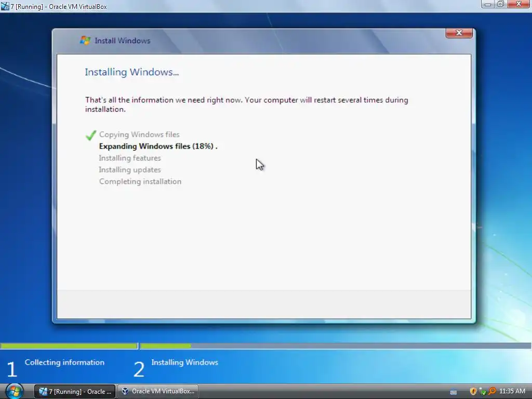The height and width of the screenshot is (399, 532).
Task: Switch to the '7 [Running] - Oracle' taskbar button
Action: [x=75, y=391]
